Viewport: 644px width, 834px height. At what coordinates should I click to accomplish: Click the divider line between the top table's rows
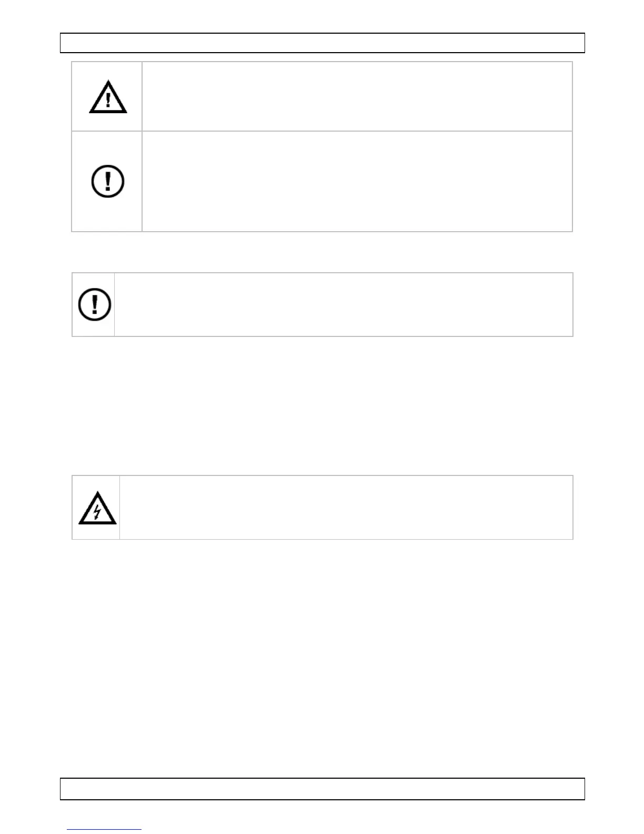tap(357, 131)
